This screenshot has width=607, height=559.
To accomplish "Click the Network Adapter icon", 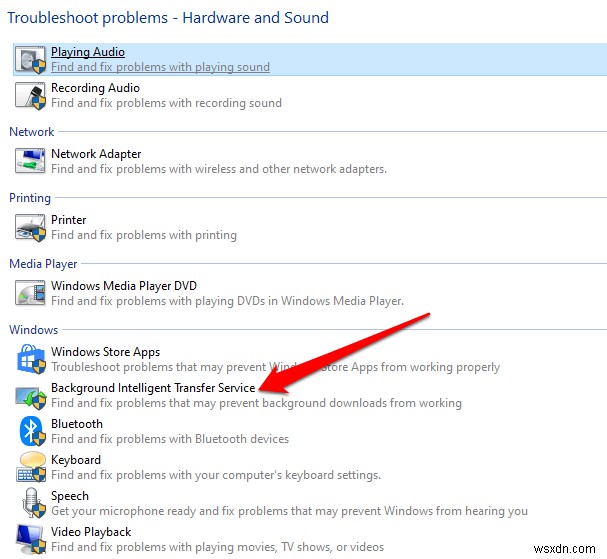I will point(30,161).
